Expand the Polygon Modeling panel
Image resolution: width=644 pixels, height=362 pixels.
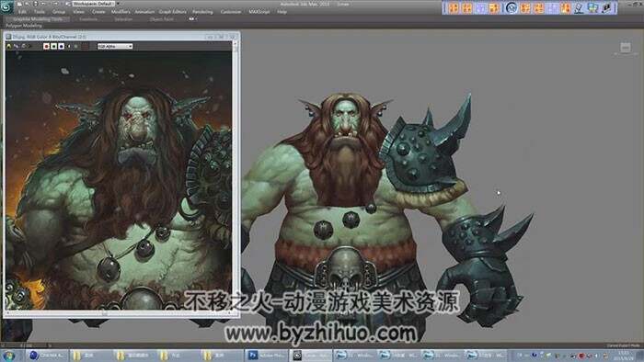click(23, 26)
